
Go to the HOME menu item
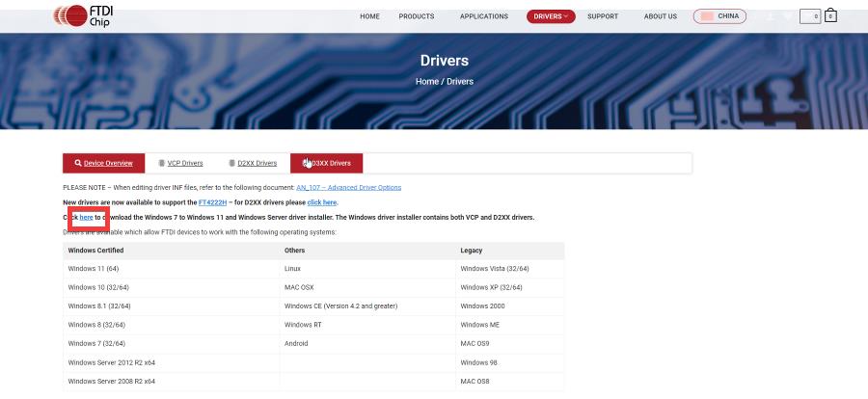pos(369,16)
